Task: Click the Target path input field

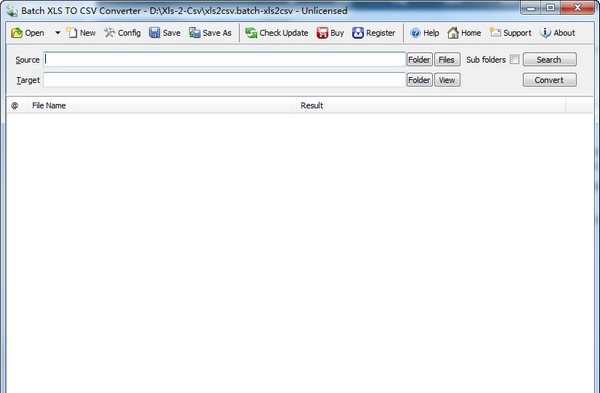Action: tap(224, 80)
